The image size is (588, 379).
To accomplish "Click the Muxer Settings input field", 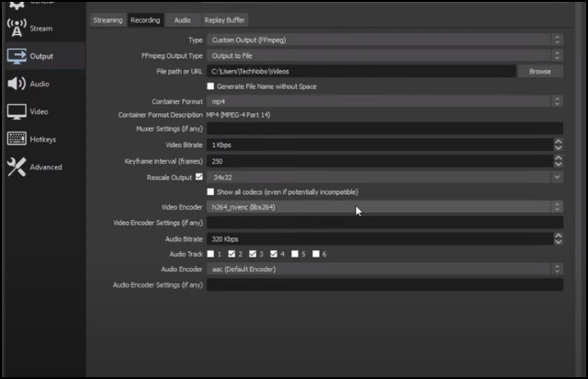I will (385, 129).
